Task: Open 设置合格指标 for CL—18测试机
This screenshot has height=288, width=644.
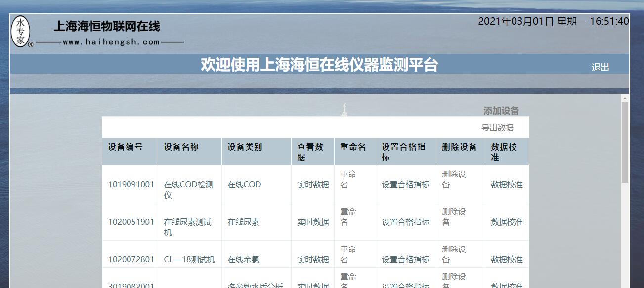Action: [x=405, y=260]
